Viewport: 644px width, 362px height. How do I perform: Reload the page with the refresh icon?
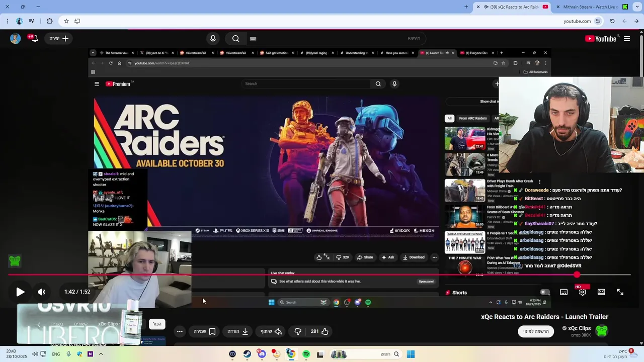[x=612, y=21]
